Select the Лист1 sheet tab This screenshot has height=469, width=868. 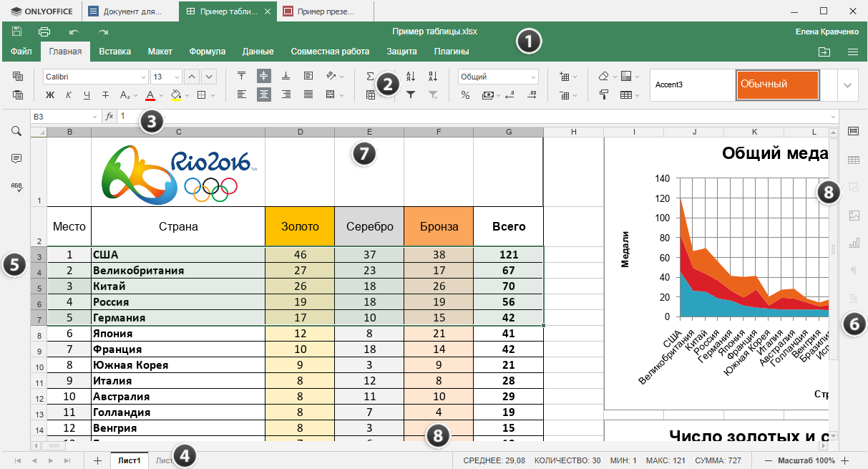[130, 460]
